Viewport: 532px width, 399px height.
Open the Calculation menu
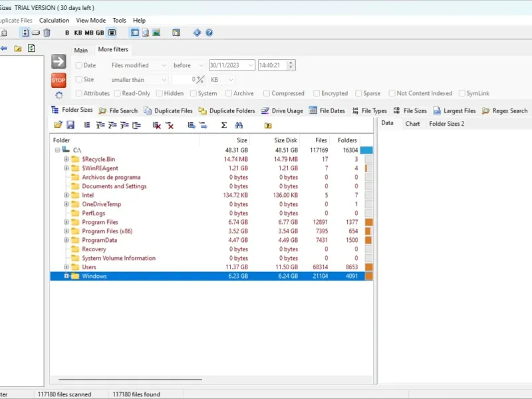54,21
